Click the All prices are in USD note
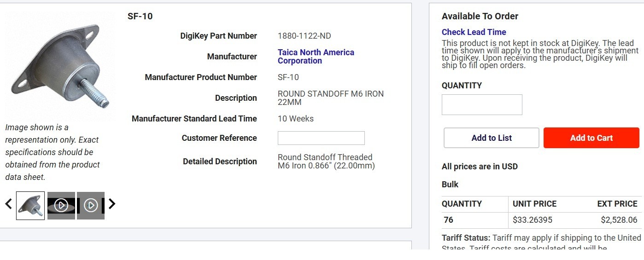The image size is (644, 260). 480,167
